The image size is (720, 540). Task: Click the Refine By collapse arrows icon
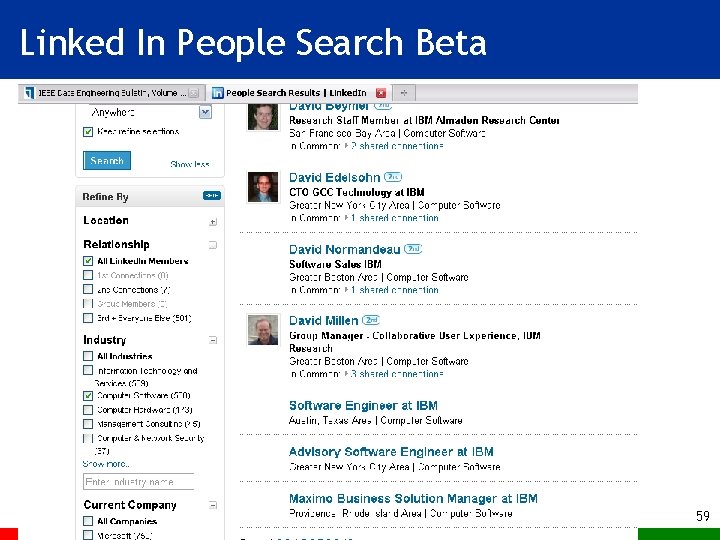pyautogui.click(x=212, y=196)
